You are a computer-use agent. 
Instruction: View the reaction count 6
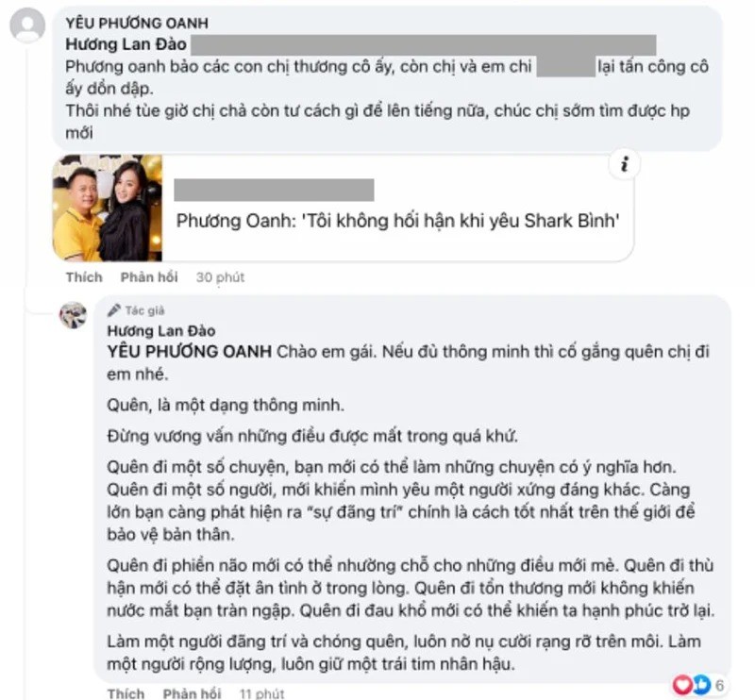pyautogui.click(x=720, y=685)
